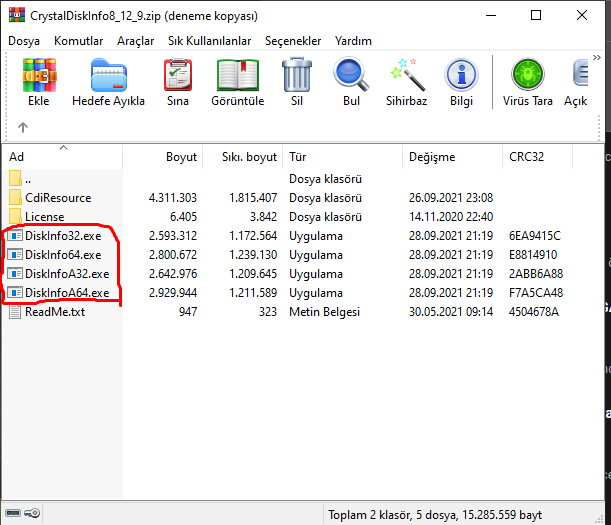Click the disk drive icon in status bar

(13, 513)
